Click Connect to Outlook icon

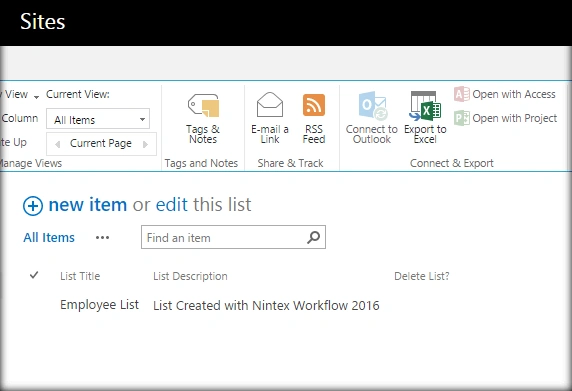tap(372, 105)
